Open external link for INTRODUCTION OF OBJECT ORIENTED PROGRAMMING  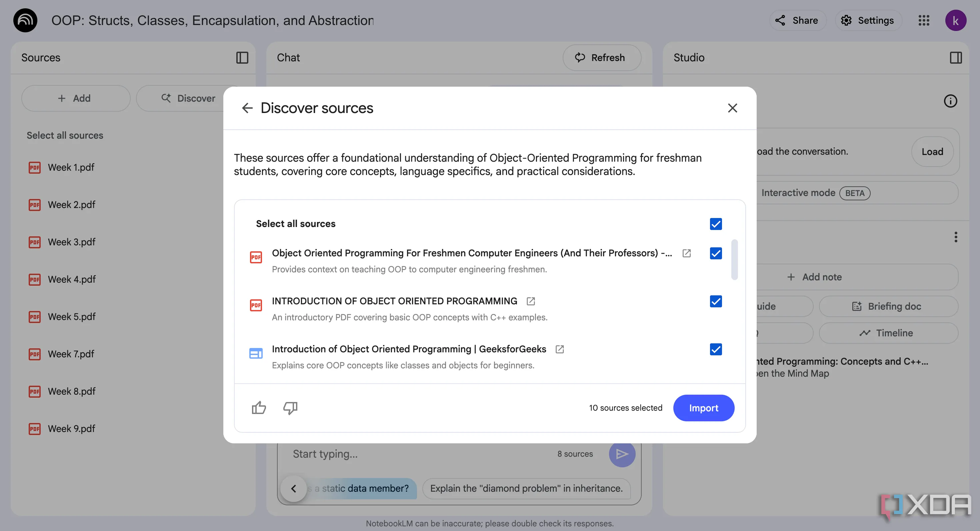(531, 301)
